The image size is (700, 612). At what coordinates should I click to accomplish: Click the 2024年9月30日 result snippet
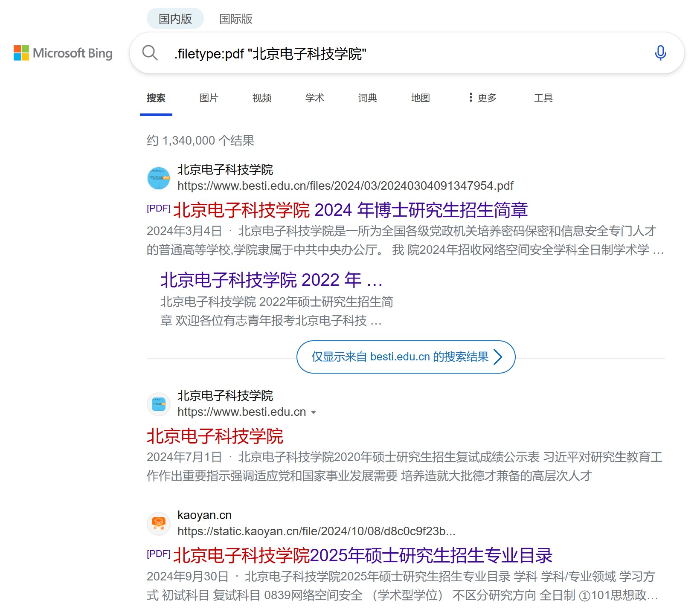(x=403, y=586)
